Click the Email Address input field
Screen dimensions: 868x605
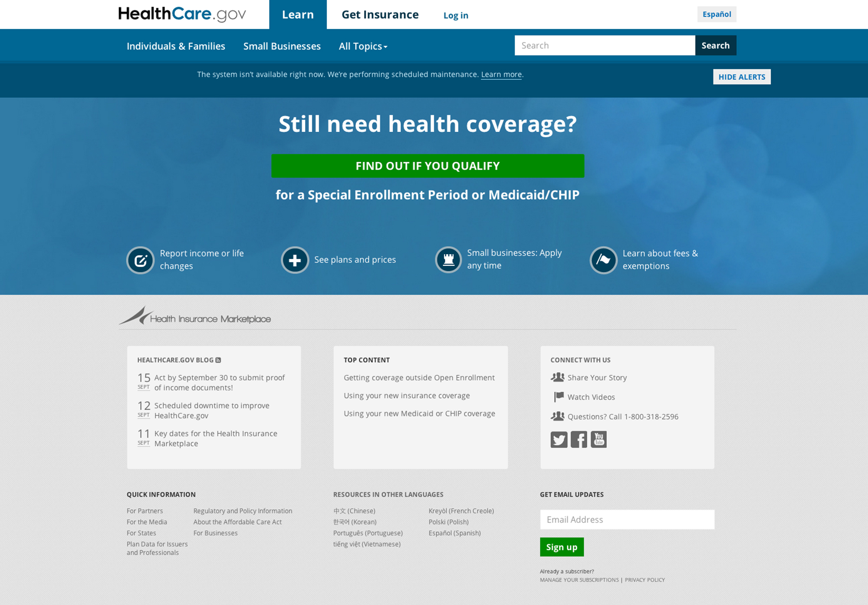point(627,520)
